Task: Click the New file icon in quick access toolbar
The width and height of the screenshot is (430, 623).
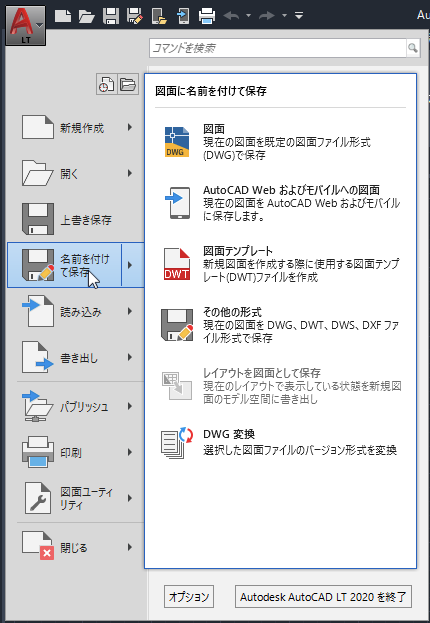Action: (63, 16)
